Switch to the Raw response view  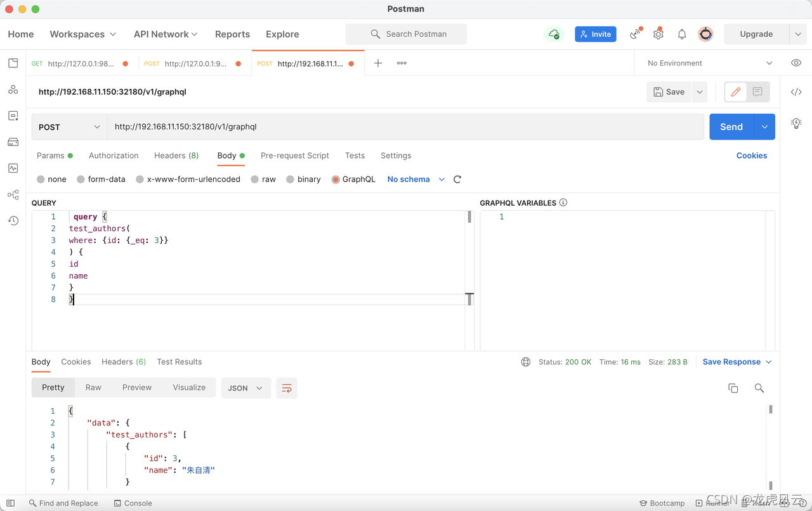click(x=93, y=388)
